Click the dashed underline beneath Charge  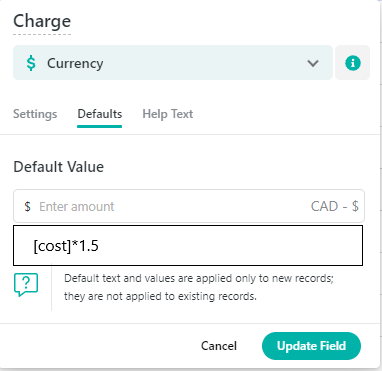tap(42, 34)
